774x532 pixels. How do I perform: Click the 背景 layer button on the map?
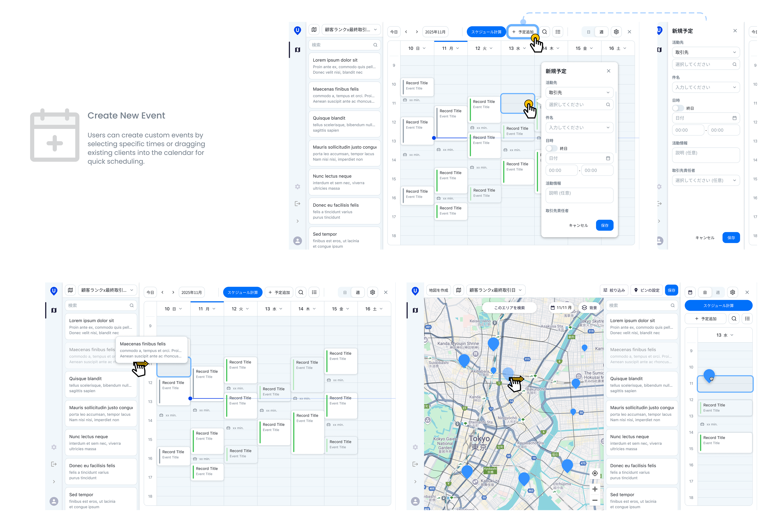(589, 308)
